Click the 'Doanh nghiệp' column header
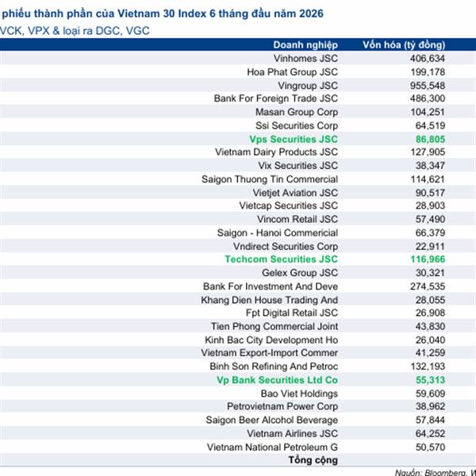This screenshot has width=476, height=476. [x=305, y=45]
